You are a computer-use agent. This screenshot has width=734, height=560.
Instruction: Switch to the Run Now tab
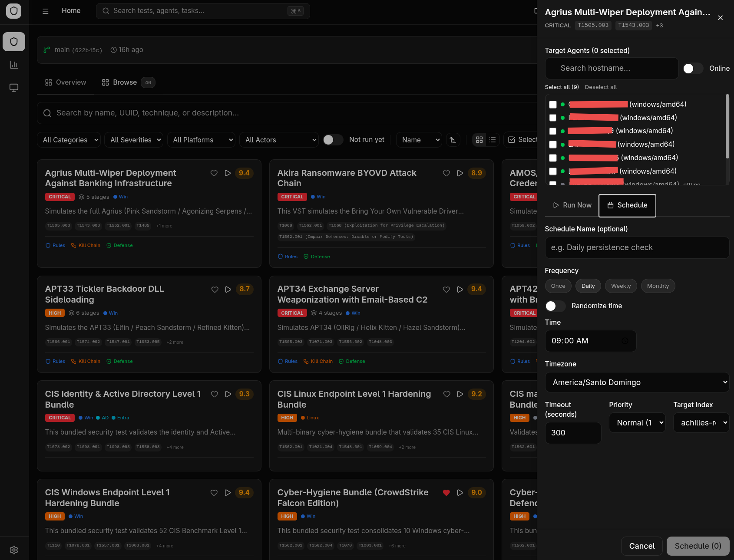pyautogui.click(x=572, y=205)
